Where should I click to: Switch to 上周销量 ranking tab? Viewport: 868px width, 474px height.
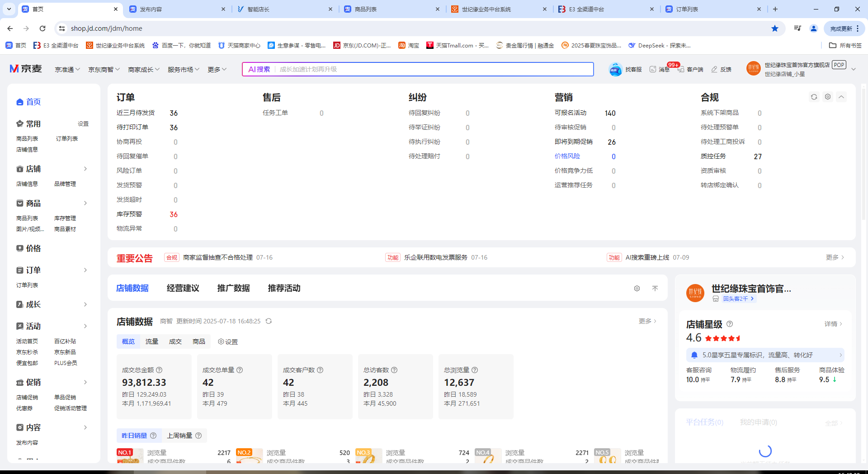[x=179, y=436]
